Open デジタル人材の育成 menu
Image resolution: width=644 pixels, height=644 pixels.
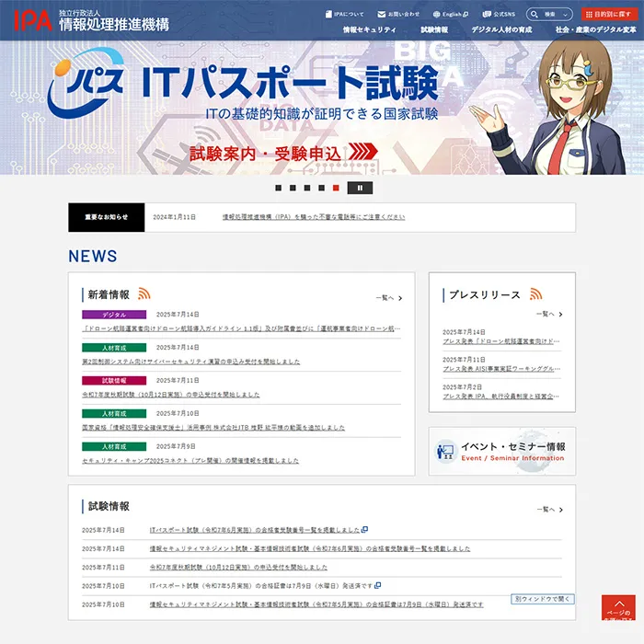[501, 29]
